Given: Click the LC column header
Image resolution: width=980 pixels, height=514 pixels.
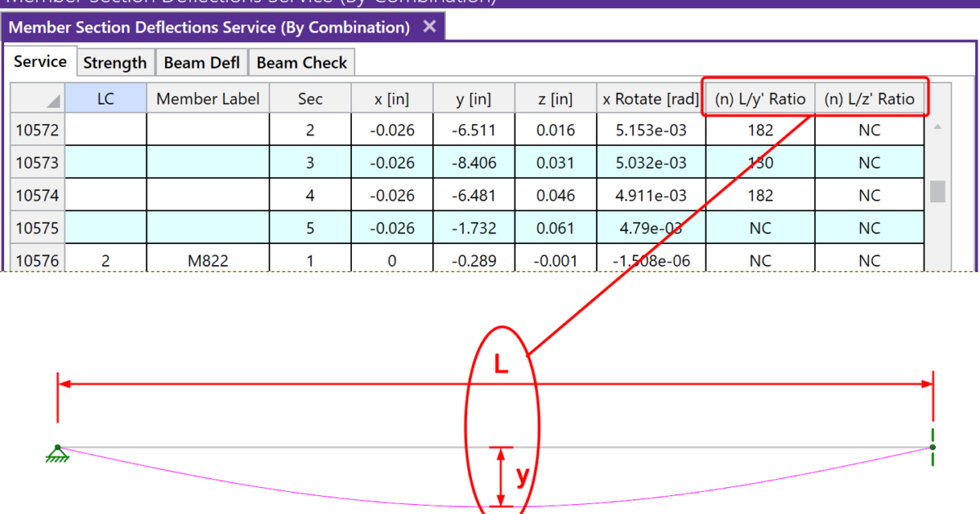Looking at the screenshot, I should point(105,98).
